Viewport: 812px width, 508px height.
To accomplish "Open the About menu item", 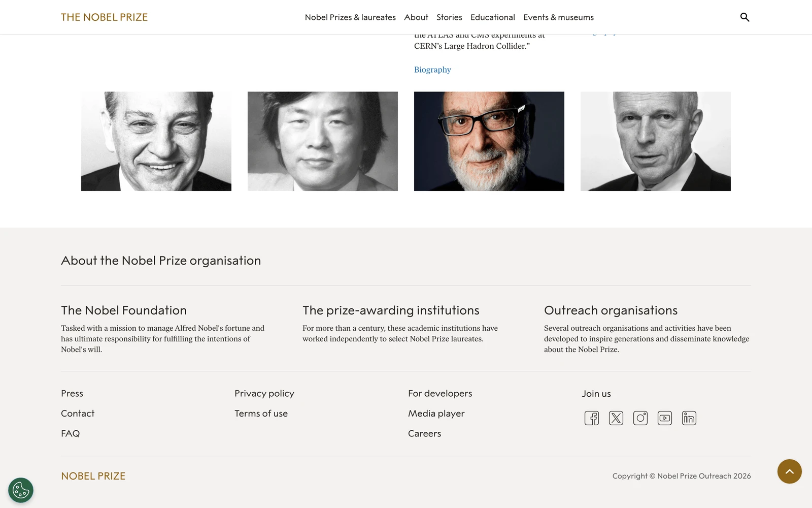I will point(416,17).
